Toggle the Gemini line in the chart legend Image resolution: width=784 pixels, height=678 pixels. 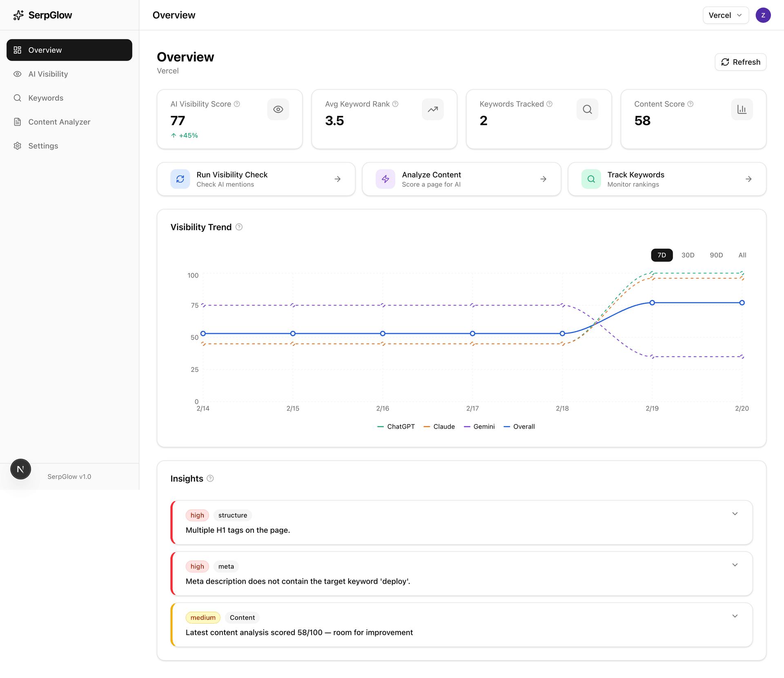point(480,426)
